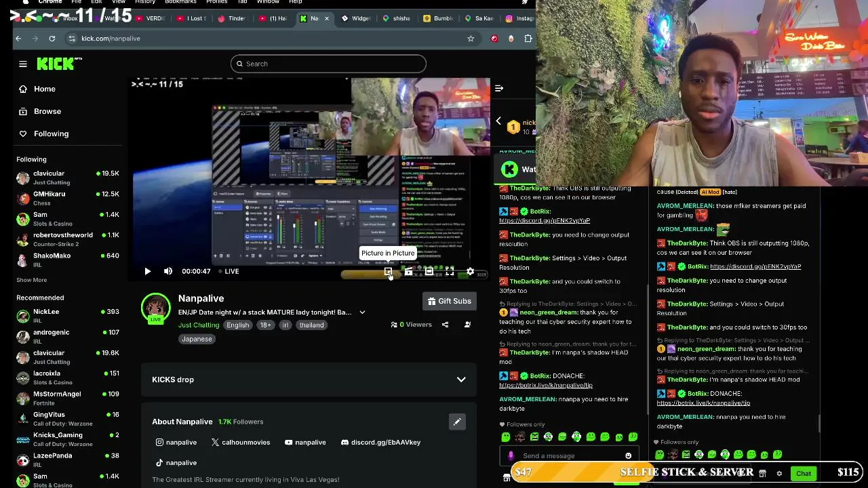Click Nanpalive channel avatar

[155, 307]
